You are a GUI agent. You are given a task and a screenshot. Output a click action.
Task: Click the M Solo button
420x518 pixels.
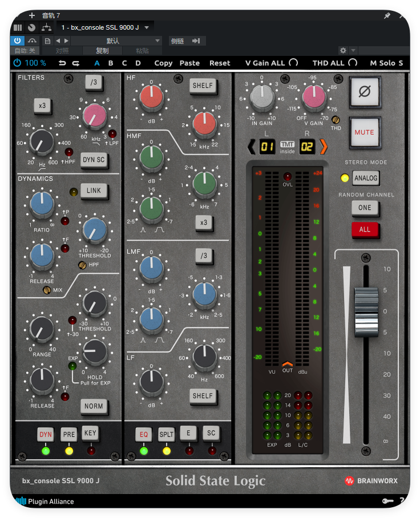pos(383,63)
